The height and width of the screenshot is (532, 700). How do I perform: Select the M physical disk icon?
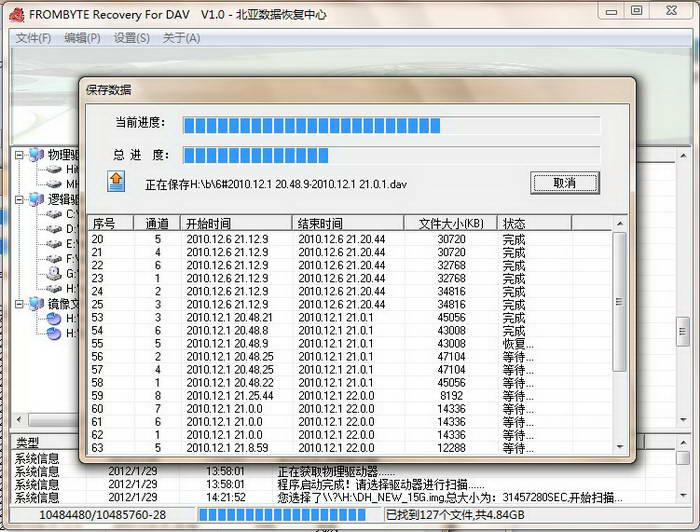(x=54, y=184)
